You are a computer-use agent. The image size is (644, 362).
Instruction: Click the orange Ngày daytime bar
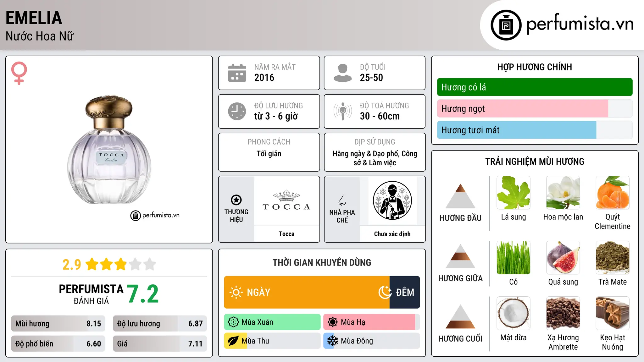coord(307,292)
